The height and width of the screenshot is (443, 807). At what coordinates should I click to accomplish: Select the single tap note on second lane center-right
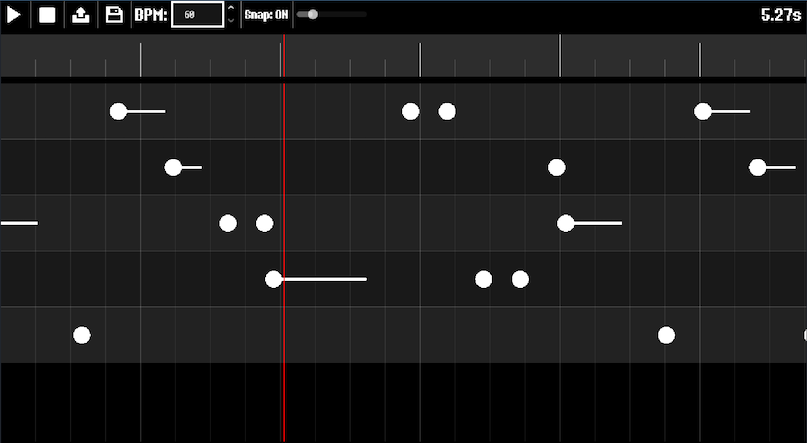pyautogui.click(x=556, y=168)
